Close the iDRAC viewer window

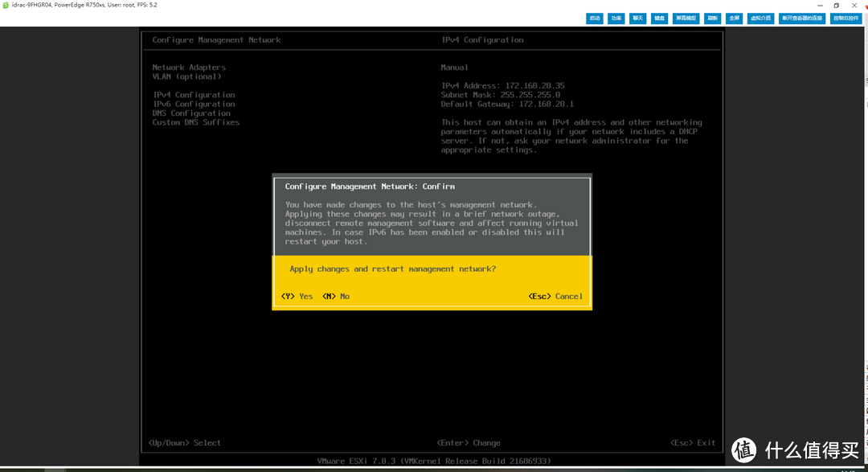click(854, 6)
